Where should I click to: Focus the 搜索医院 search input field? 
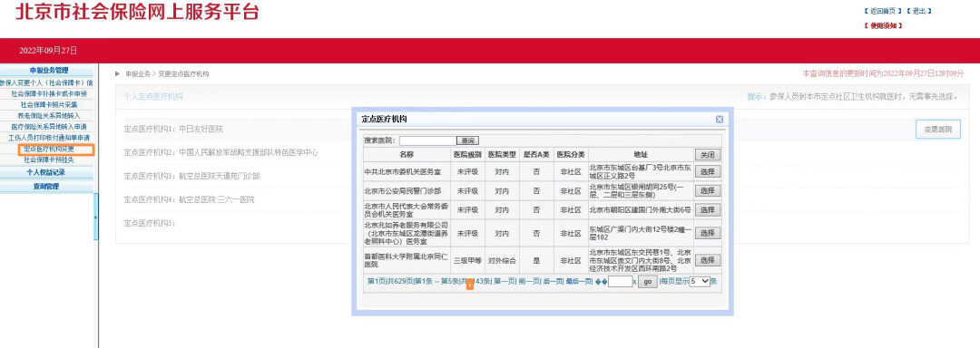(427, 141)
